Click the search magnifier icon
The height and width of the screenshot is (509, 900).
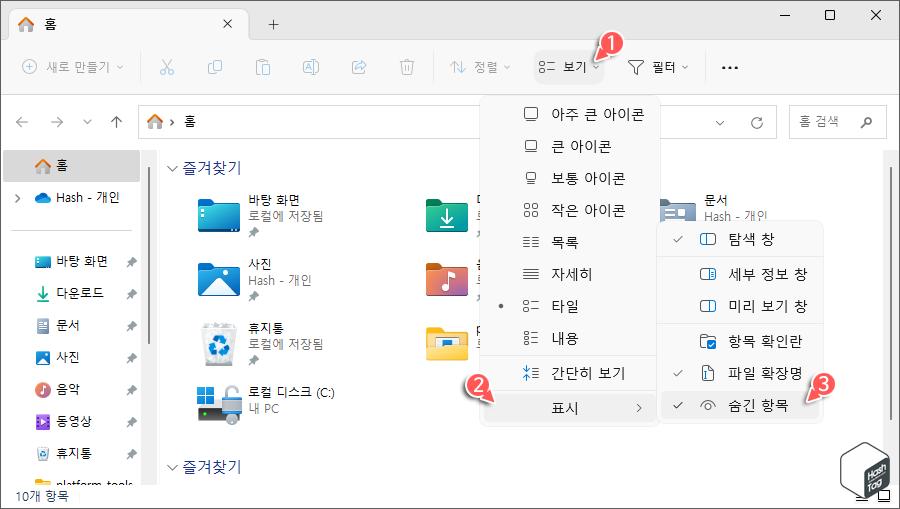click(x=867, y=122)
